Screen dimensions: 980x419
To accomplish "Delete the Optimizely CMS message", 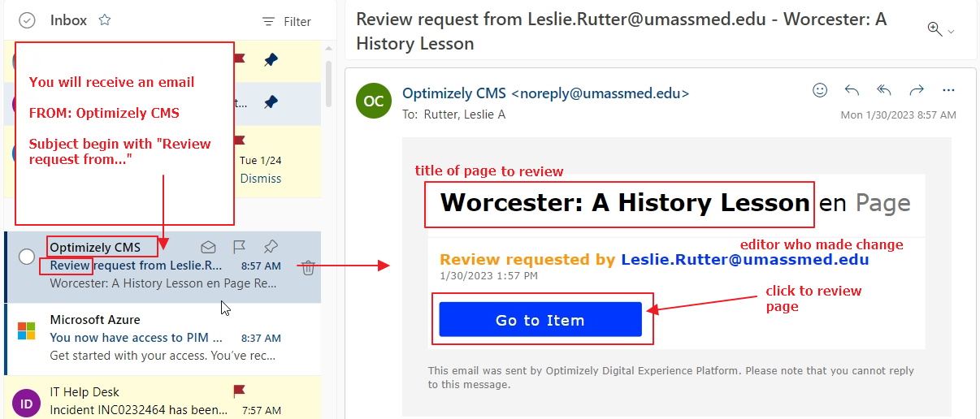I will 308,267.
